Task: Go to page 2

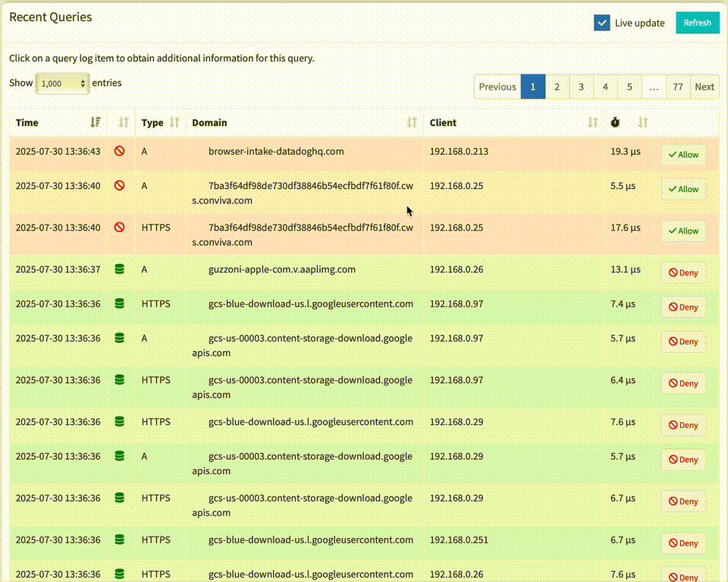Action: pyautogui.click(x=557, y=87)
